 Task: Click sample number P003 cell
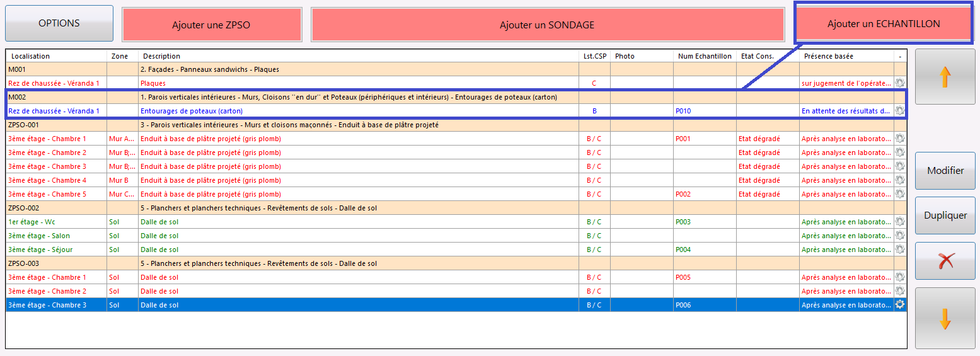coord(705,222)
